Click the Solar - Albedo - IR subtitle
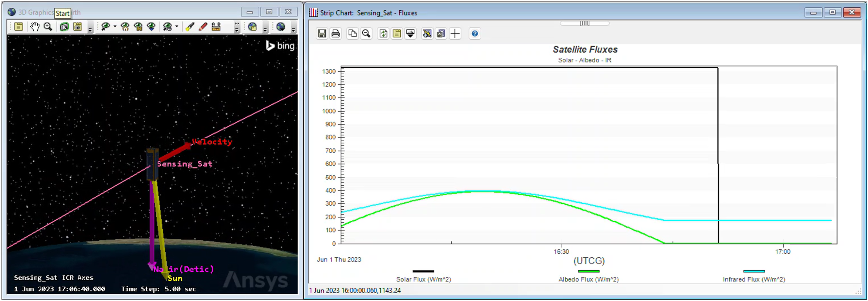The height and width of the screenshot is (301, 868). pos(585,60)
